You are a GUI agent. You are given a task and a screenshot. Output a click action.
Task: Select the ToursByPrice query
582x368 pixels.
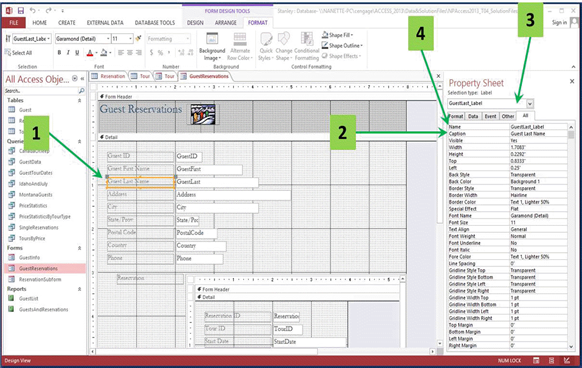pos(32,238)
